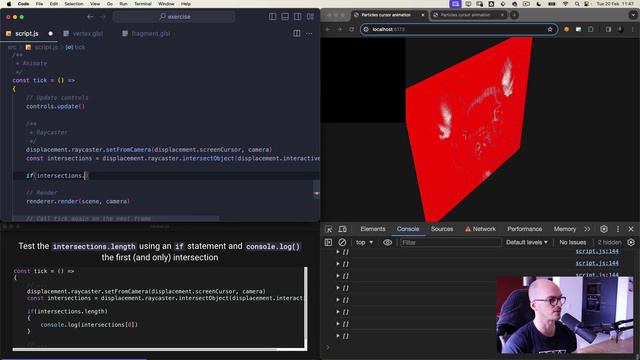Open DevTools customize three-dot menu
The image size is (640, 360).
(618, 229)
